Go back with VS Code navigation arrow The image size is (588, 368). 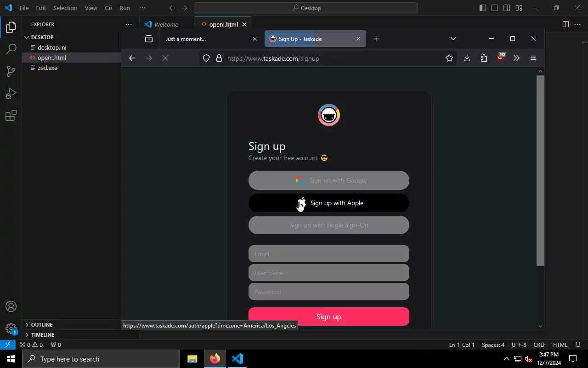[x=172, y=8]
